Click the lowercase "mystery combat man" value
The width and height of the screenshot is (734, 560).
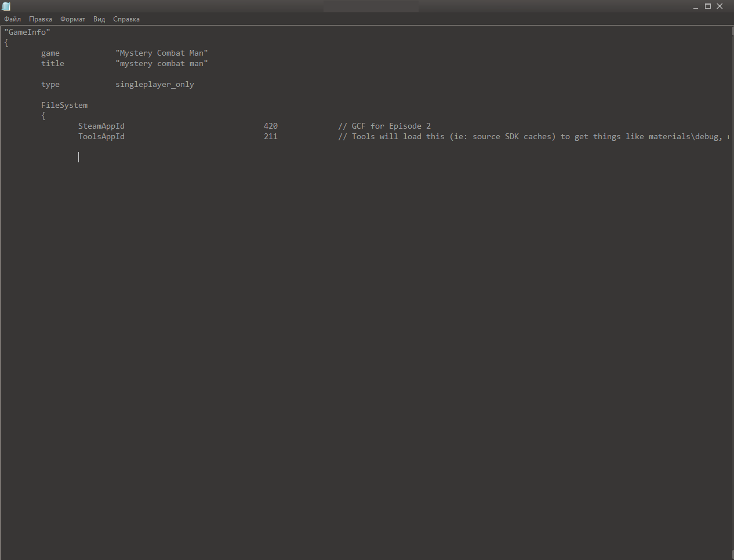(x=162, y=63)
